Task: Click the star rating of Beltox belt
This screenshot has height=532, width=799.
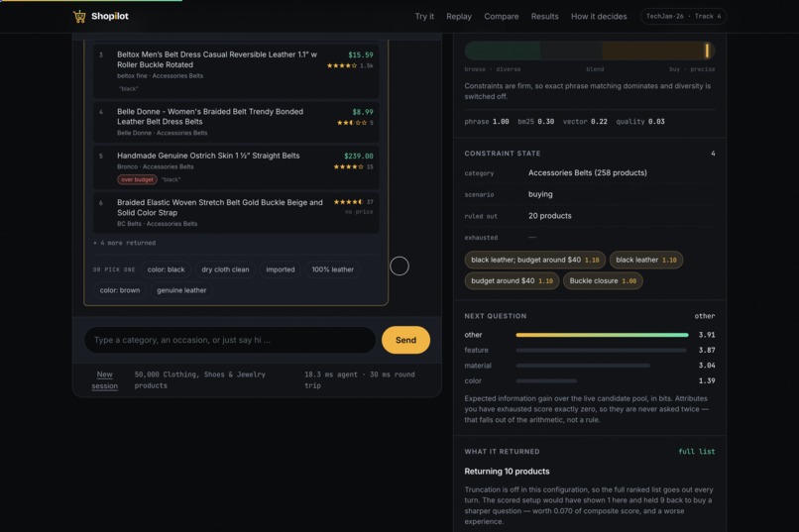Action: [341, 65]
